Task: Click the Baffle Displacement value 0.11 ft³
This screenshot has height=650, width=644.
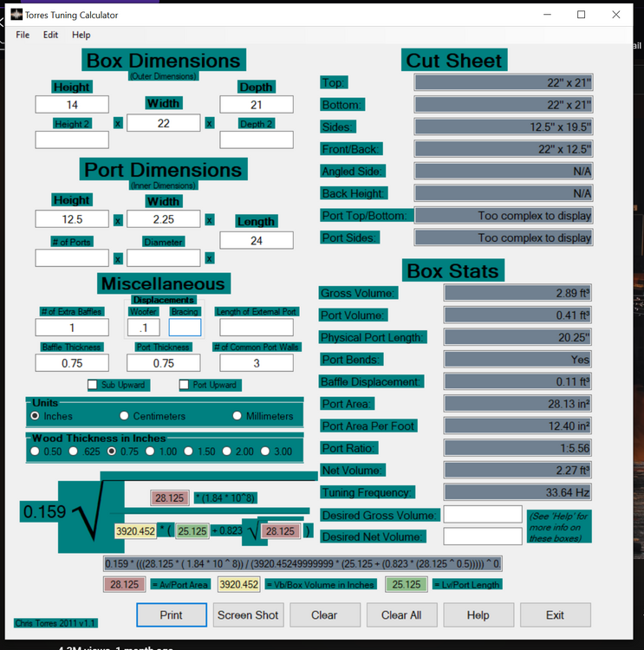Action: coord(517,382)
